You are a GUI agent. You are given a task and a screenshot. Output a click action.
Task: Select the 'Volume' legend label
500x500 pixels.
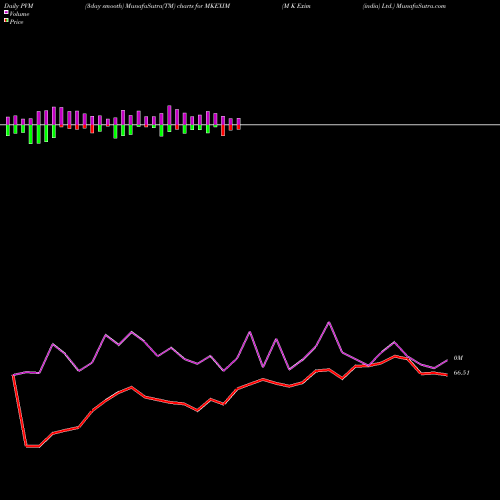(19, 14)
